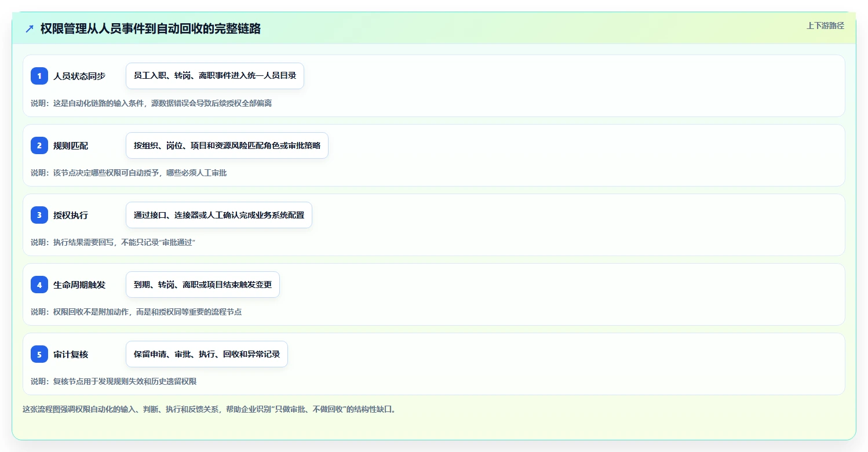Click the arrow icon beside the flowchart title

coord(30,28)
